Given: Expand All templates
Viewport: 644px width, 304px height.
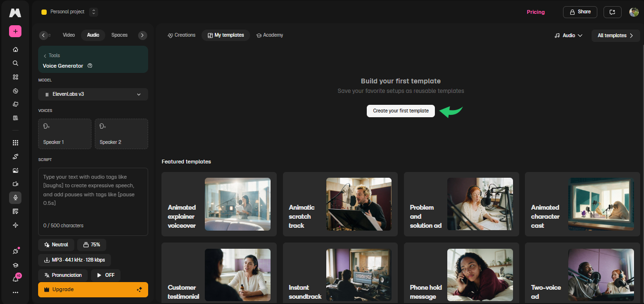Looking at the screenshot, I should tap(615, 35).
